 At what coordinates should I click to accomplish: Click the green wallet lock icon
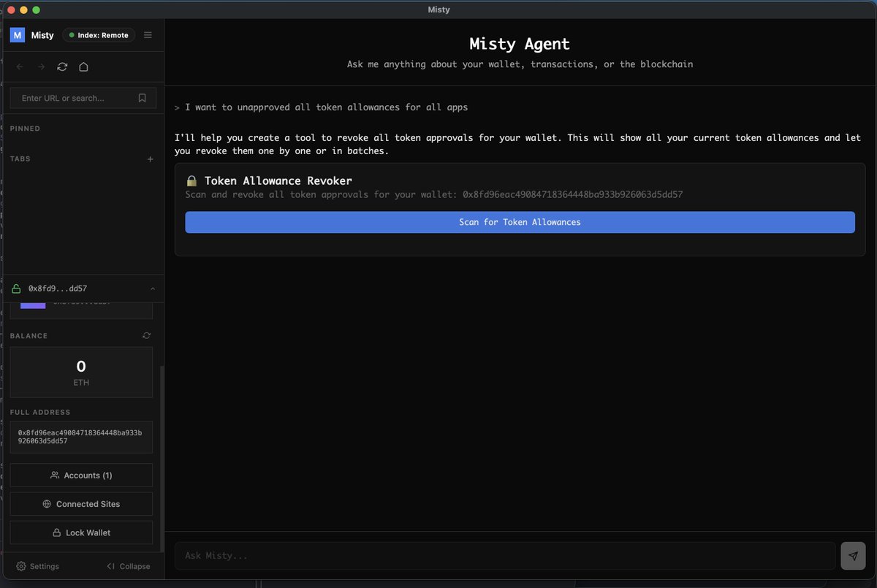tap(16, 289)
